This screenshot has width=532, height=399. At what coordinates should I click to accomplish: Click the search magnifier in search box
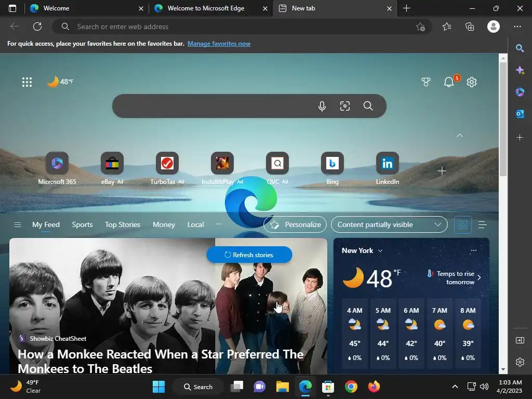click(368, 106)
